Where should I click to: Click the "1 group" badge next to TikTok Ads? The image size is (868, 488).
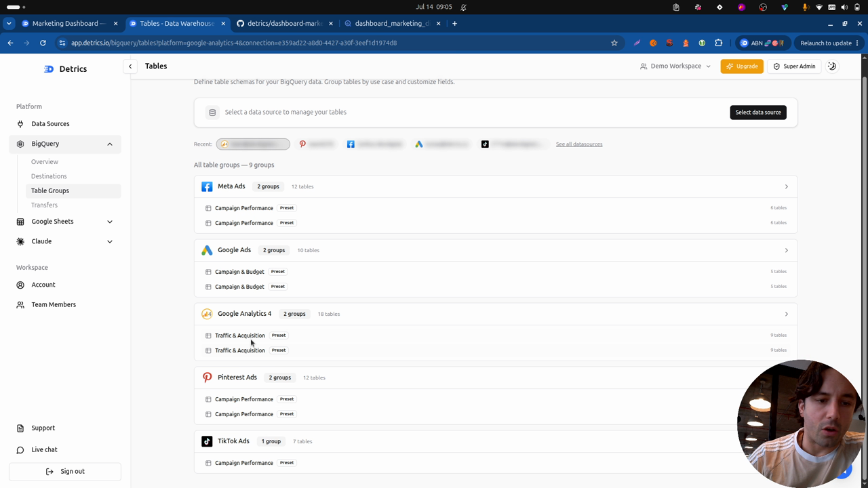pyautogui.click(x=271, y=441)
